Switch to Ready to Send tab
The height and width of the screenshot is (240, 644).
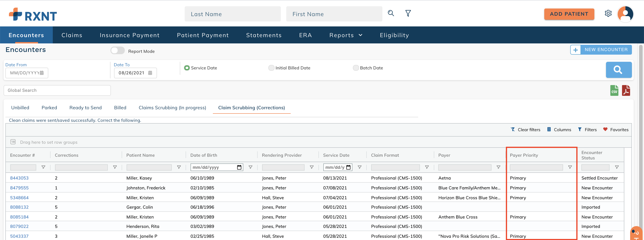pyautogui.click(x=85, y=108)
